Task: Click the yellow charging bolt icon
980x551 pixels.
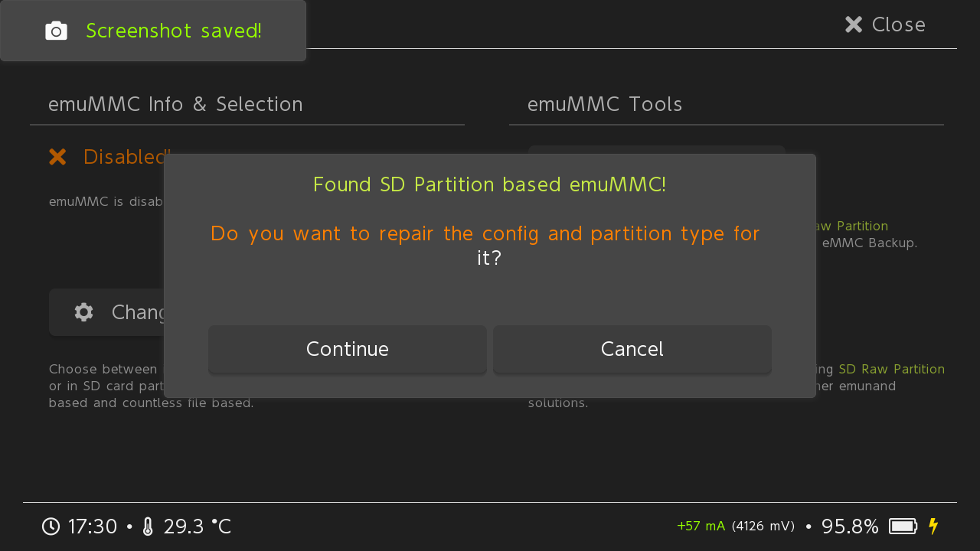Action: pos(933,527)
